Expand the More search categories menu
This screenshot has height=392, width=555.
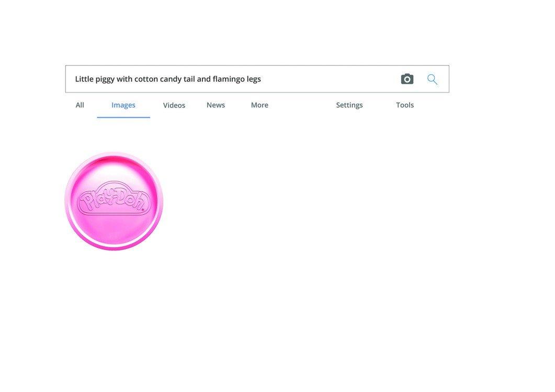click(259, 105)
